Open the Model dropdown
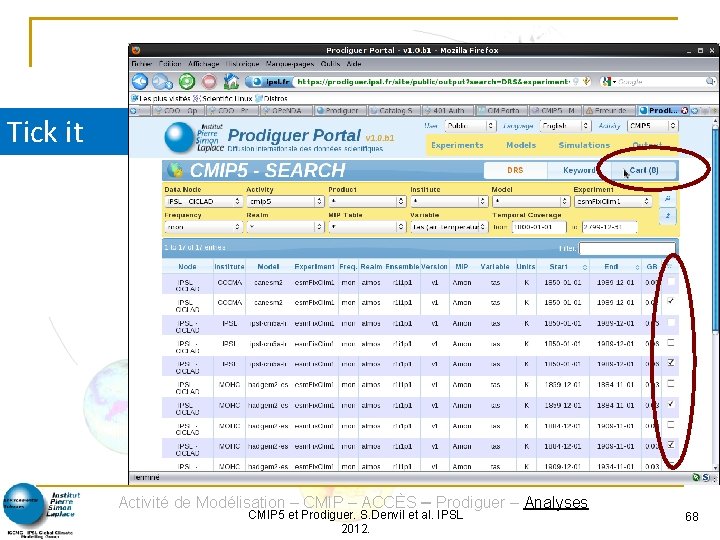The height and width of the screenshot is (540, 720). click(531, 201)
